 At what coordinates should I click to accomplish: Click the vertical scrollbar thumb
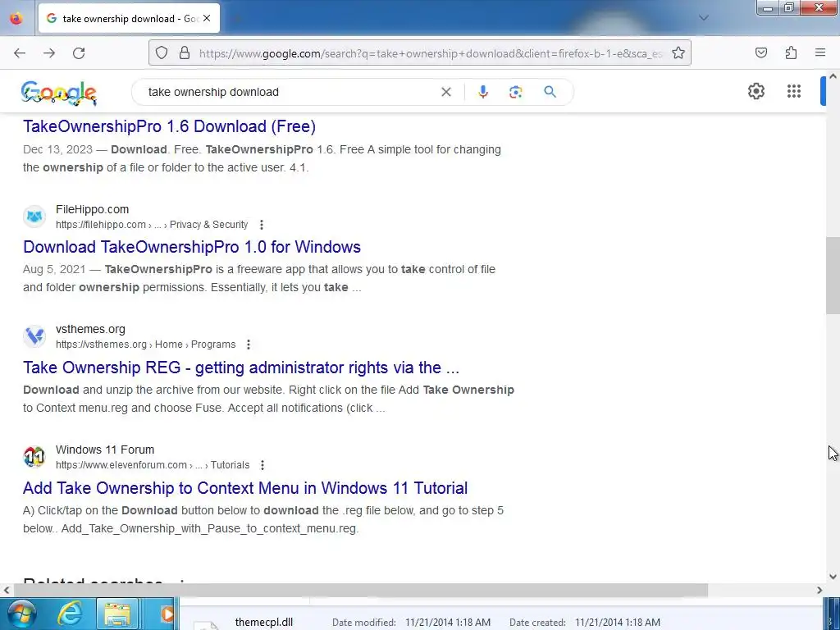click(833, 275)
